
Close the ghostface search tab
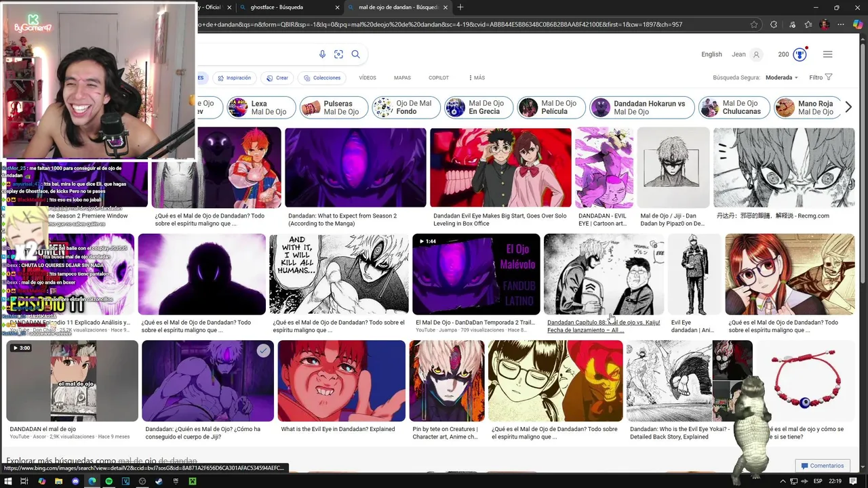point(337,7)
